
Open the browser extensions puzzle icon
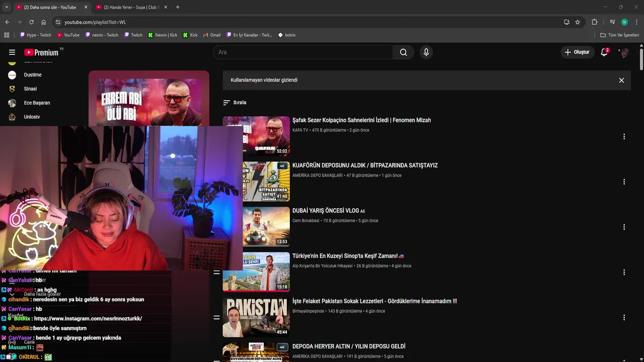pos(595,22)
